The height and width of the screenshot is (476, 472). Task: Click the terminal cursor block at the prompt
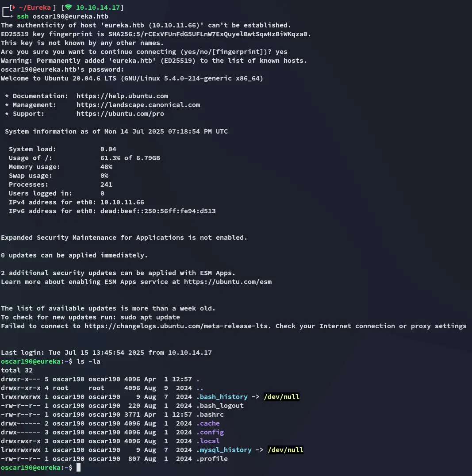click(x=78, y=468)
